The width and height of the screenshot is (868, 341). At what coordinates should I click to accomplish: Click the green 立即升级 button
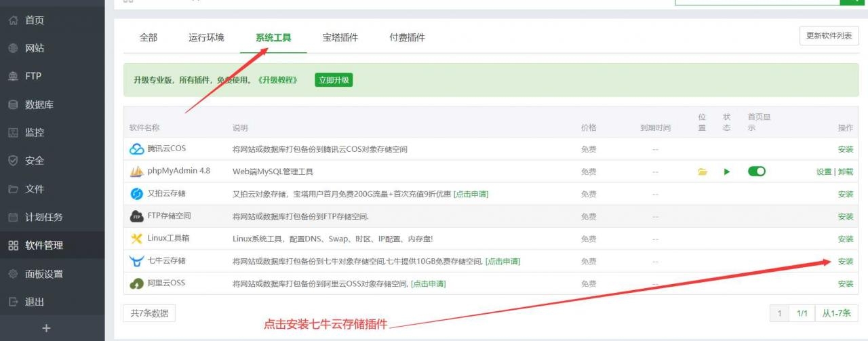pos(334,80)
